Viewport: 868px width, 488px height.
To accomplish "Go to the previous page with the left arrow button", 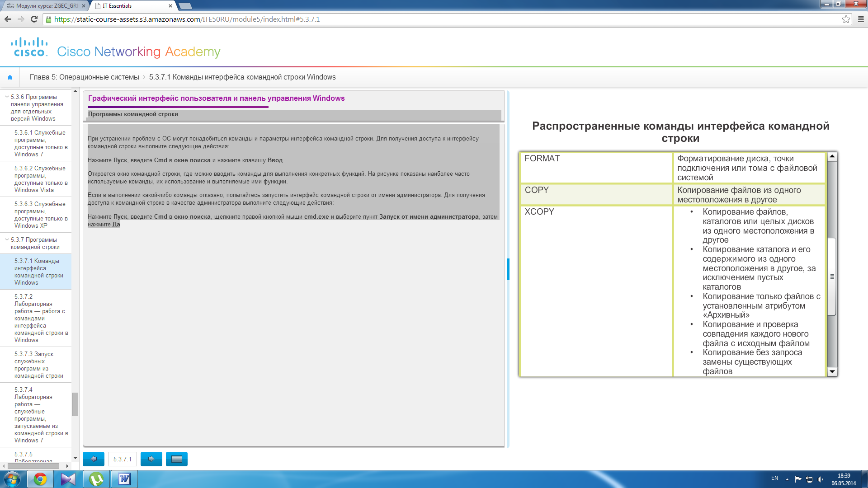I will (x=94, y=459).
